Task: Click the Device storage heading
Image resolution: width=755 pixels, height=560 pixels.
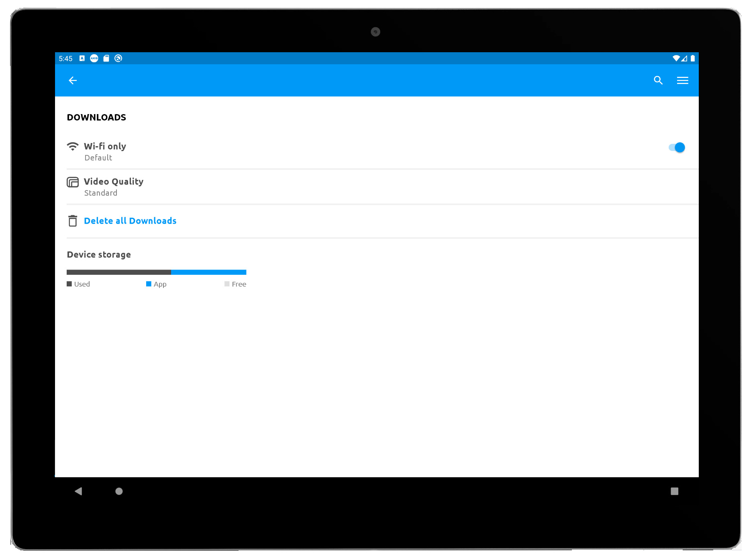Action: (x=99, y=255)
